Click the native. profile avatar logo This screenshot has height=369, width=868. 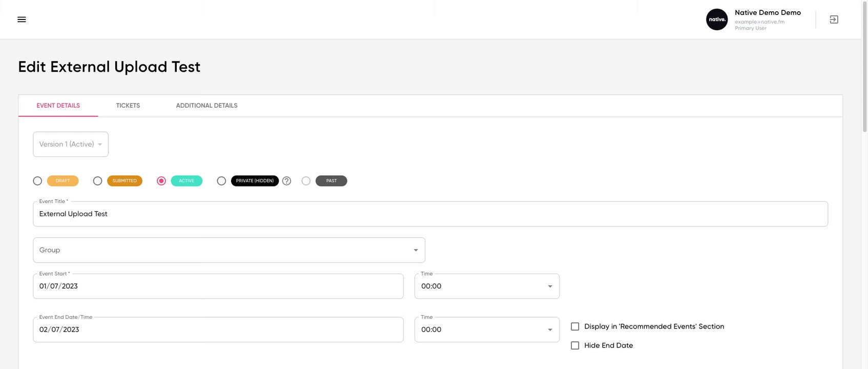(716, 19)
